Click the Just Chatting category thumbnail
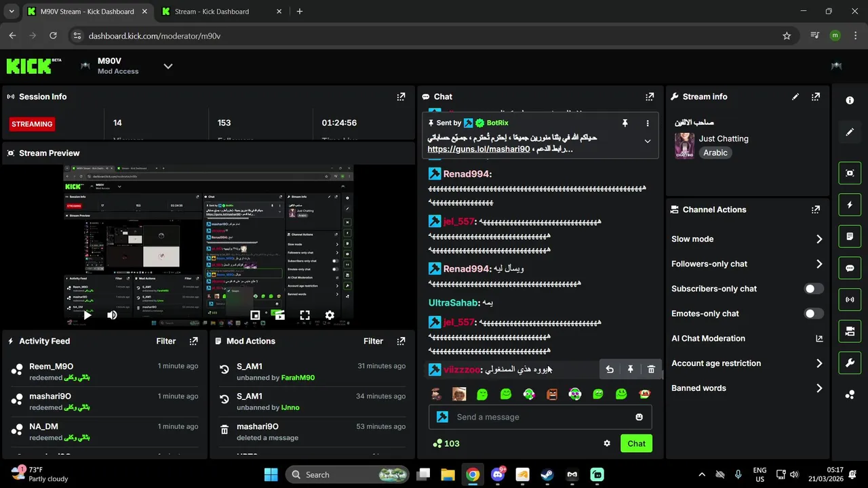 (684, 146)
